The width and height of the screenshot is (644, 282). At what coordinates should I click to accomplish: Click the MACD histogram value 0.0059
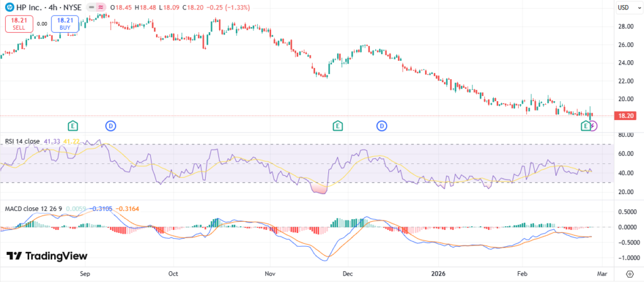[76, 209]
